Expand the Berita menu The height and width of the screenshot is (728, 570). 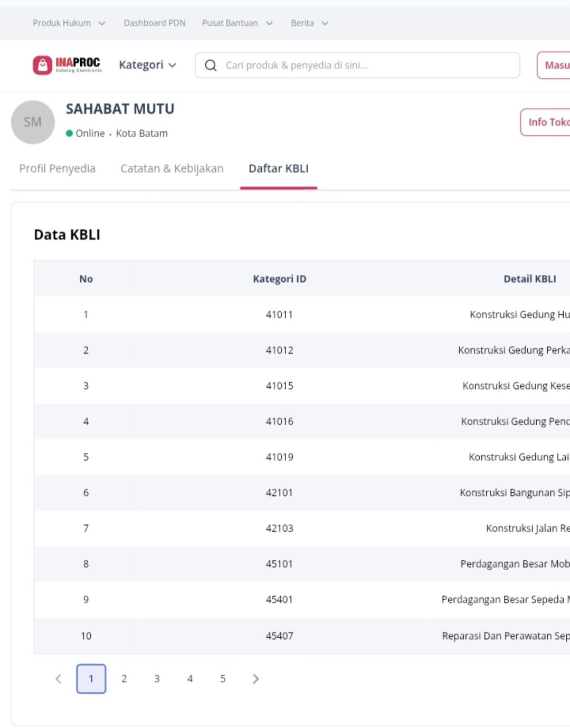point(310,23)
